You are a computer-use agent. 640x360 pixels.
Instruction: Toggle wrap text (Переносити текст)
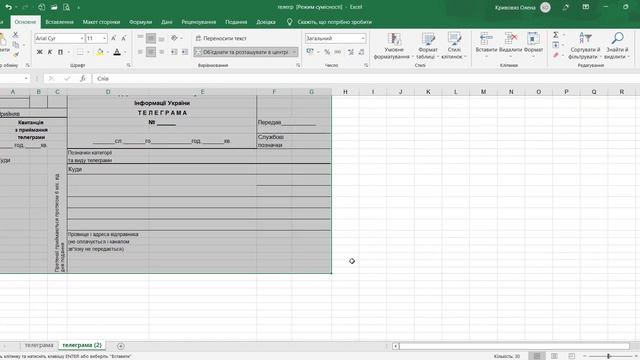coord(221,38)
